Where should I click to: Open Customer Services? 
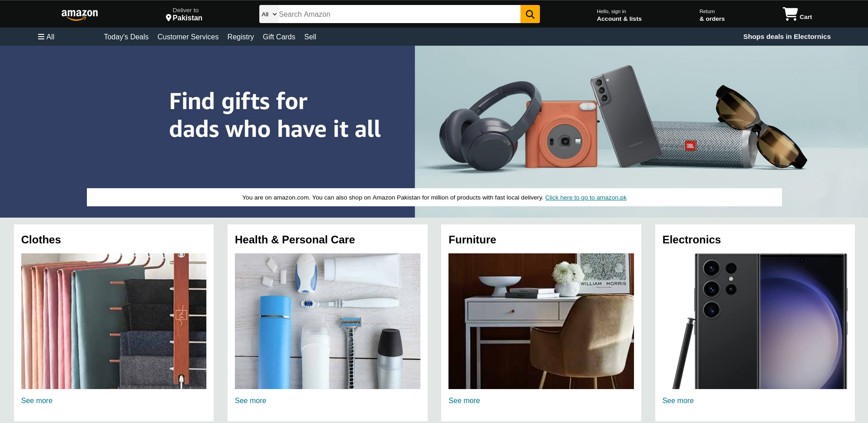tap(188, 37)
